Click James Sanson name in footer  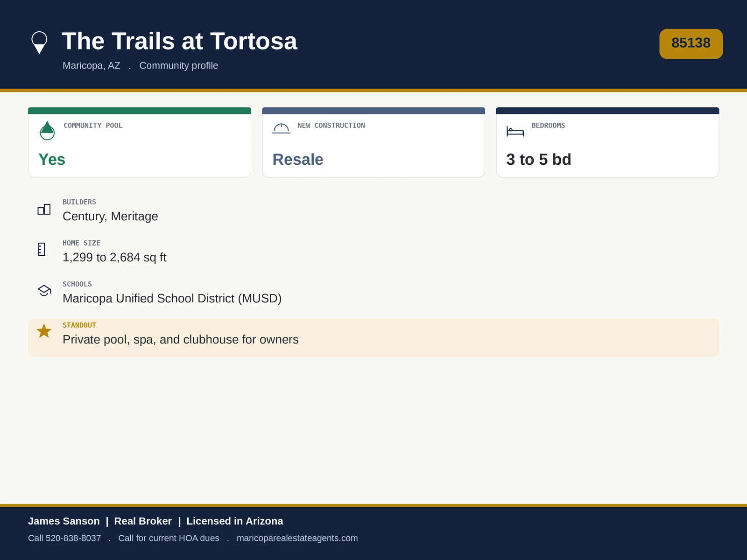click(x=64, y=521)
